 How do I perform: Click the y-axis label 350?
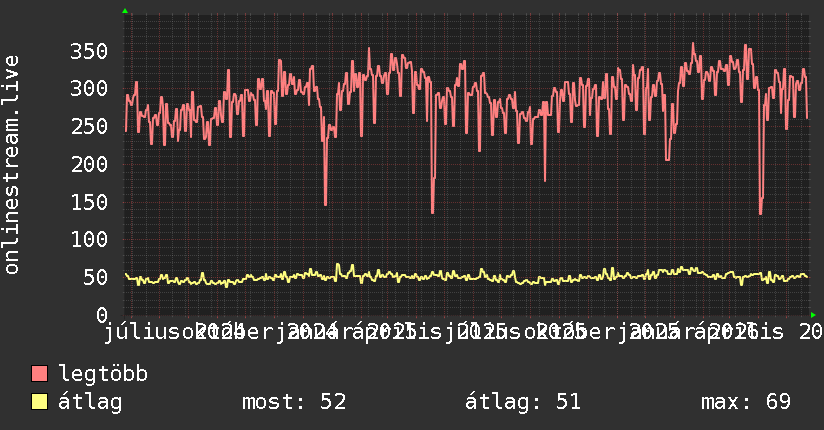89,52
